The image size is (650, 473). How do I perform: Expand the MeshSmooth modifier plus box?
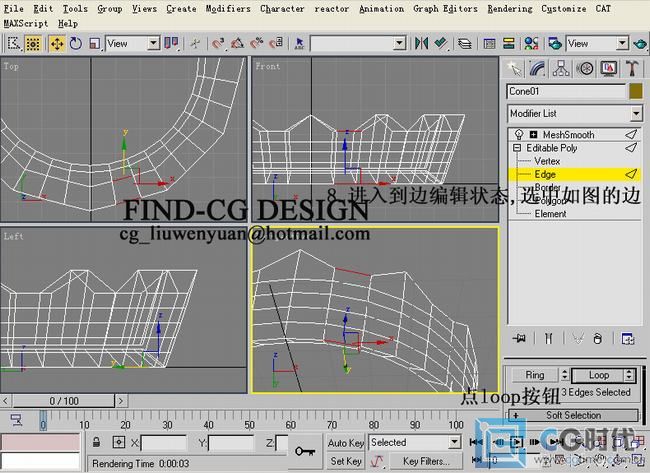534,134
